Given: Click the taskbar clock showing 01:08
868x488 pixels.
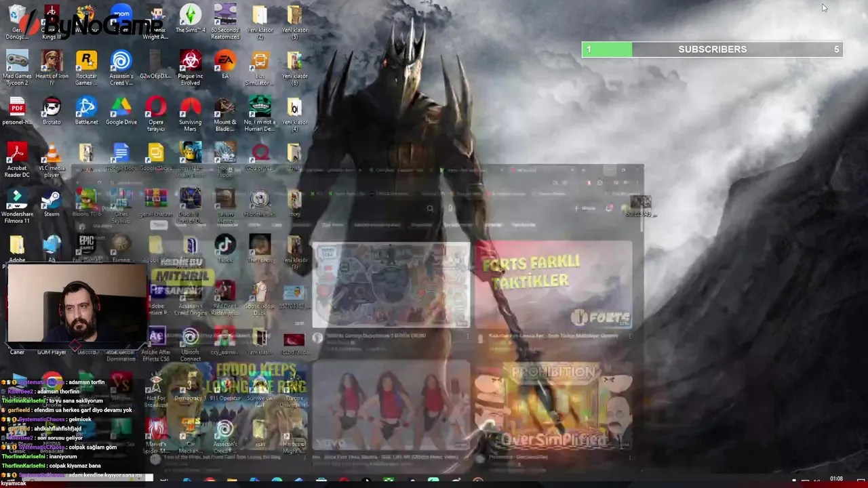Looking at the screenshot, I should pyautogui.click(x=837, y=479).
